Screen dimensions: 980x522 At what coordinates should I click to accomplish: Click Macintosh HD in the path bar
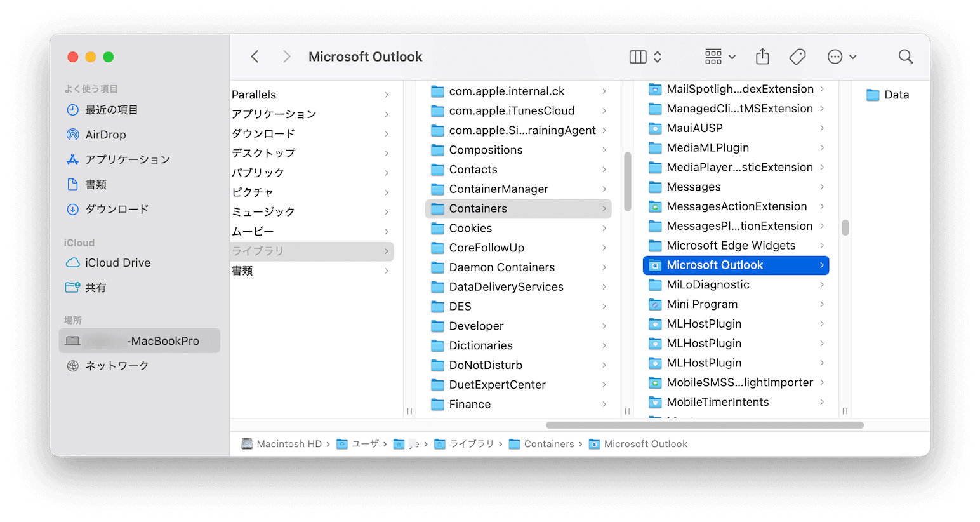[x=282, y=444]
